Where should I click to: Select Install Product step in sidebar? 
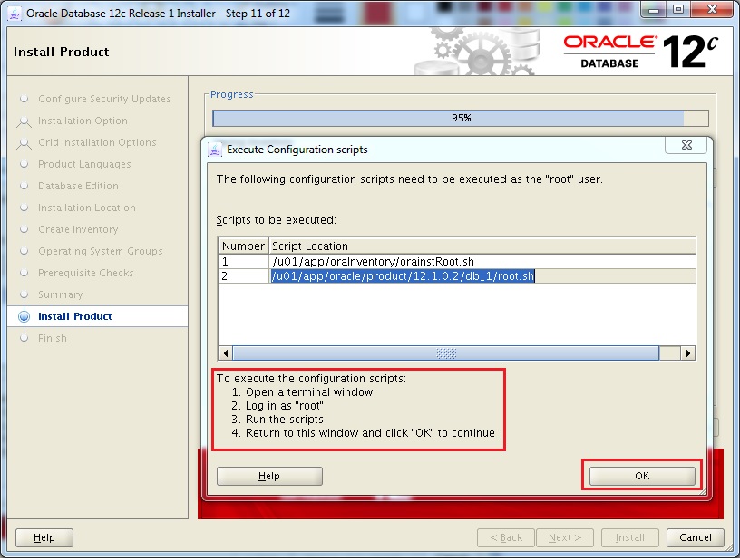click(x=74, y=316)
